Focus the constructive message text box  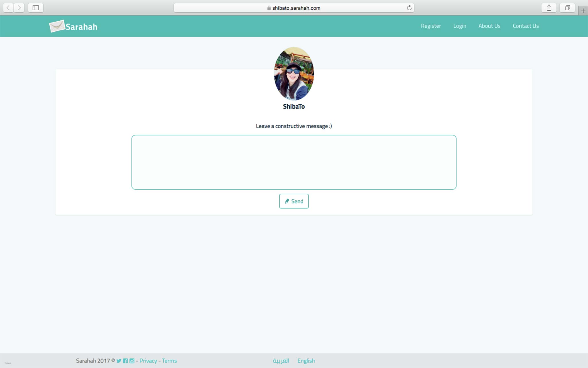pyautogui.click(x=294, y=162)
